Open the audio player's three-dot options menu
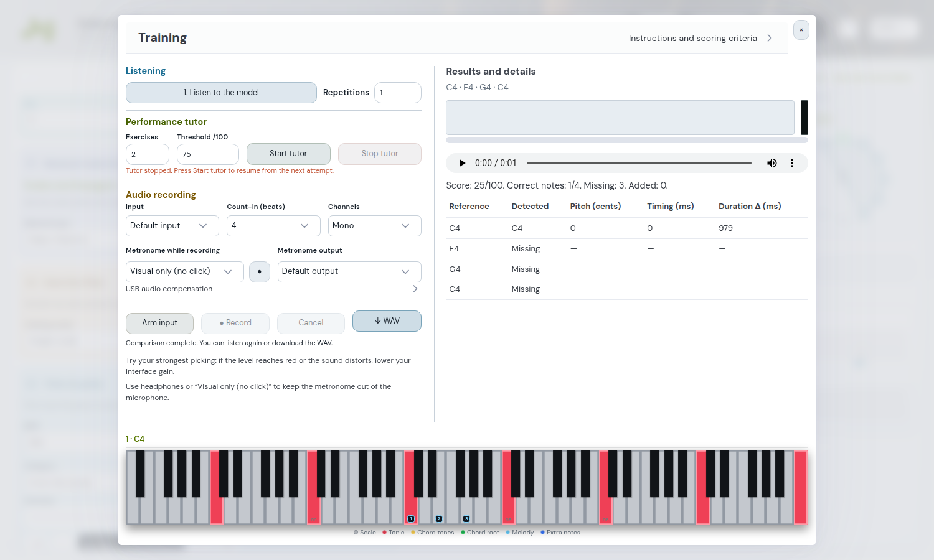The height and width of the screenshot is (560, 934). point(792,163)
